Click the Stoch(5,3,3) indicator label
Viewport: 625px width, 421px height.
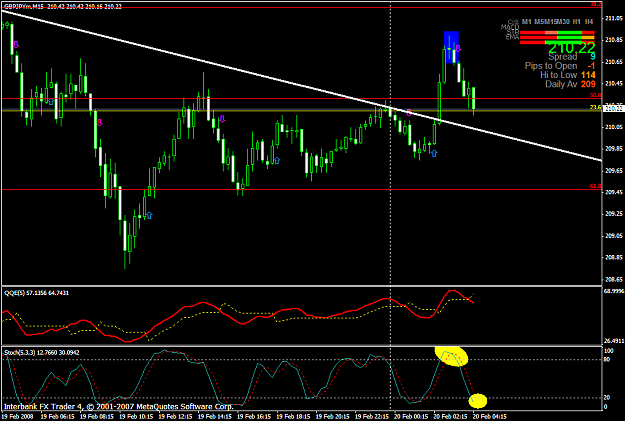pyautogui.click(x=21, y=353)
